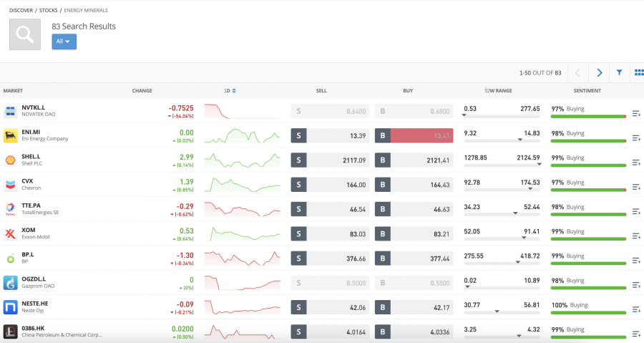Screen dimensions: 644x343
Task: Switch to grid view icon
Action: [639, 72]
